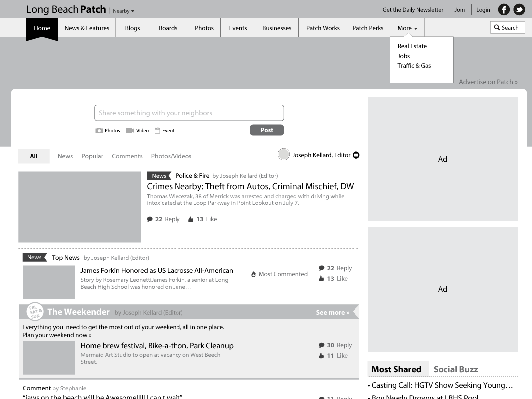Open the Patch Perks nav item
The width and height of the screenshot is (532, 399).
pyautogui.click(x=368, y=28)
